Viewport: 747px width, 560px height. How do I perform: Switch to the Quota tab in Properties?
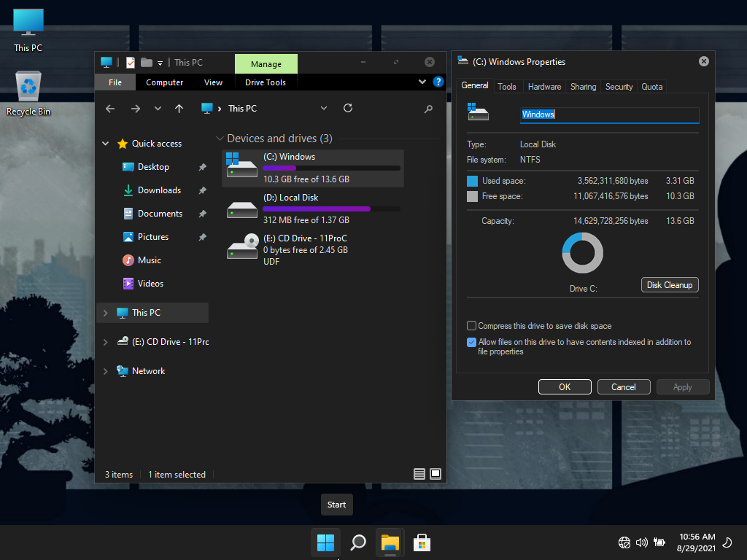tap(651, 87)
